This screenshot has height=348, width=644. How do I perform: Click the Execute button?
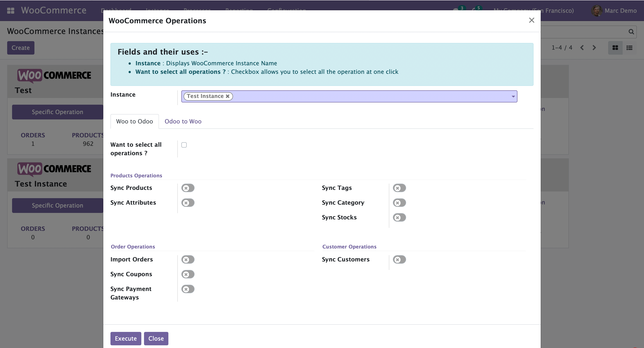pyautogui.click(x=126, y=339)
